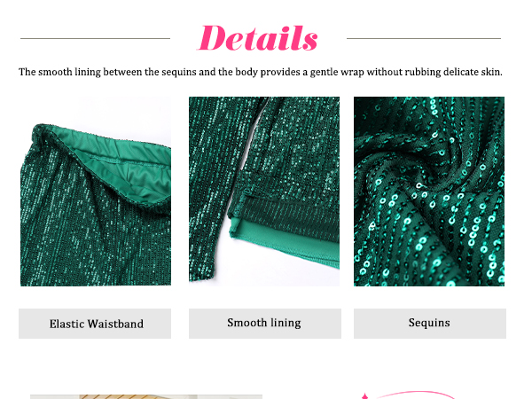Open the smooth lining product photo

pyautogui.click(x=264, y=192)
